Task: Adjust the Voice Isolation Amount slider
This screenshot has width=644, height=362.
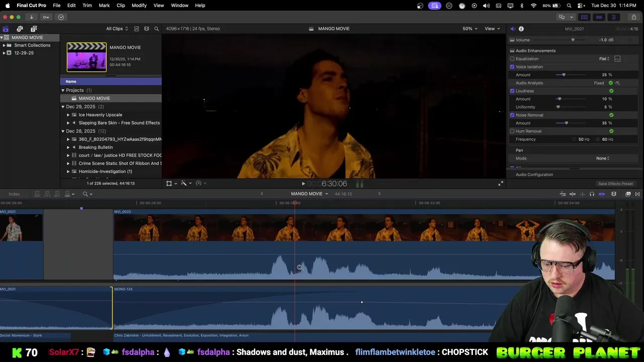Action: coord(563,75)
